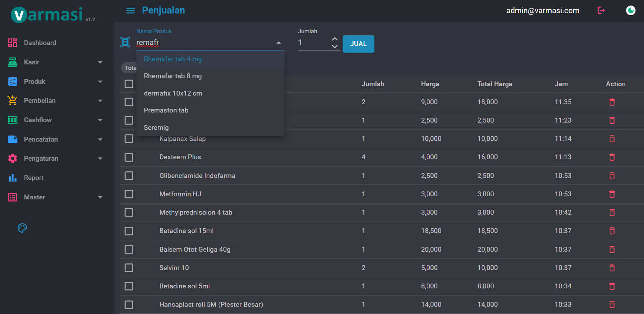Choose dermafix 10x12 cm from list

click(x=173, y=93)
